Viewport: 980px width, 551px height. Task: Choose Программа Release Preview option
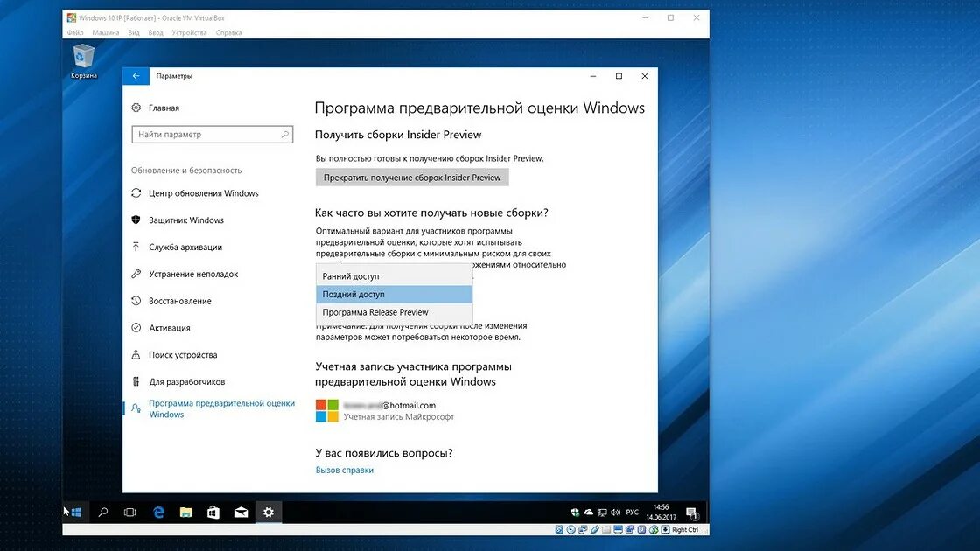[x=395, y=312]
